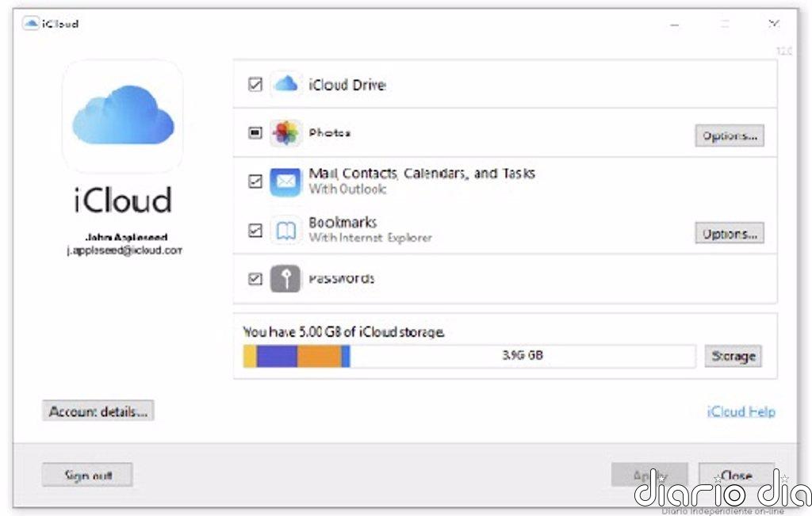The width and height of the screenshot is (812, 516).
Task: Toggle the Passwords checkbox
Action: [x=255, y=279]
